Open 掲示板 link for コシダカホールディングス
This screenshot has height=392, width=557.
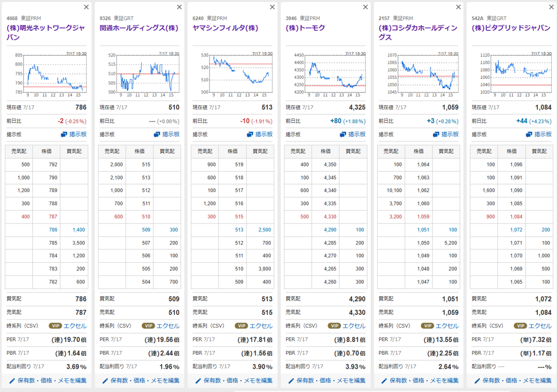[x=446, y=134]
